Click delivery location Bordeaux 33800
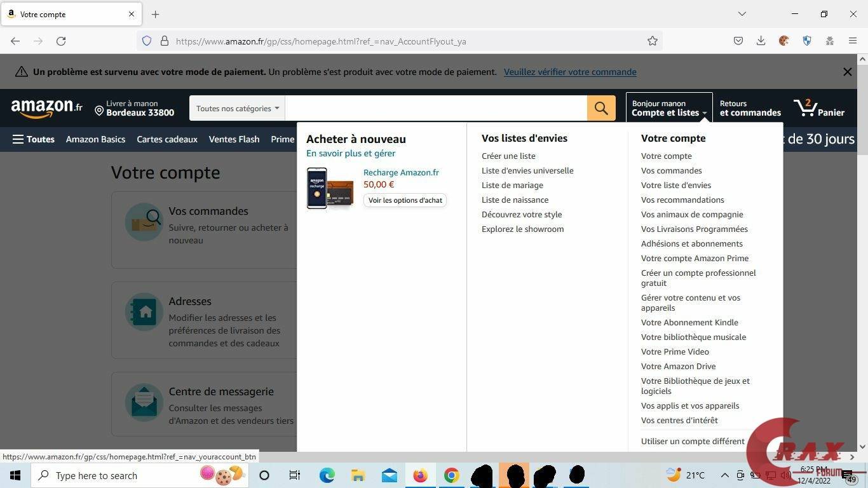 (134, 108)
